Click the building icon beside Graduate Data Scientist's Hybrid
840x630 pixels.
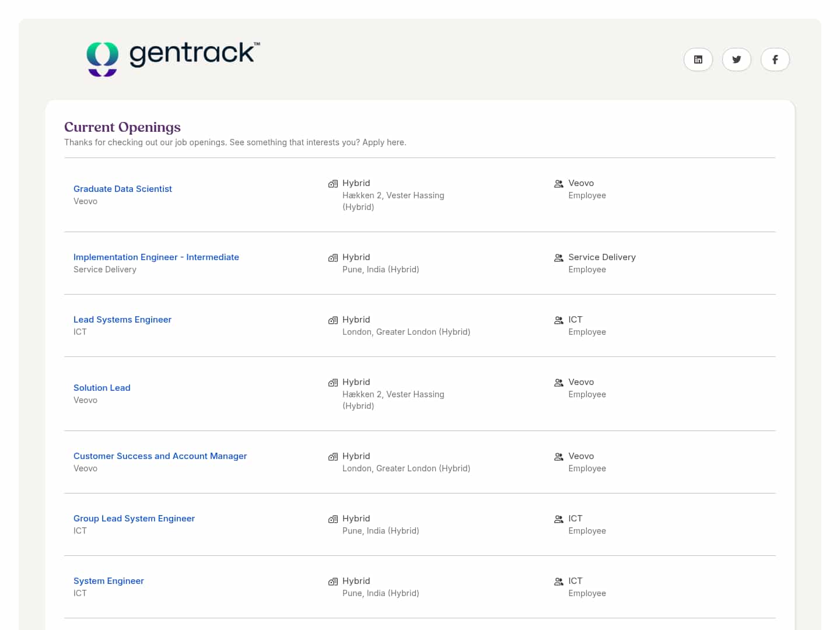pyautogui.click(x=333, y=184)
